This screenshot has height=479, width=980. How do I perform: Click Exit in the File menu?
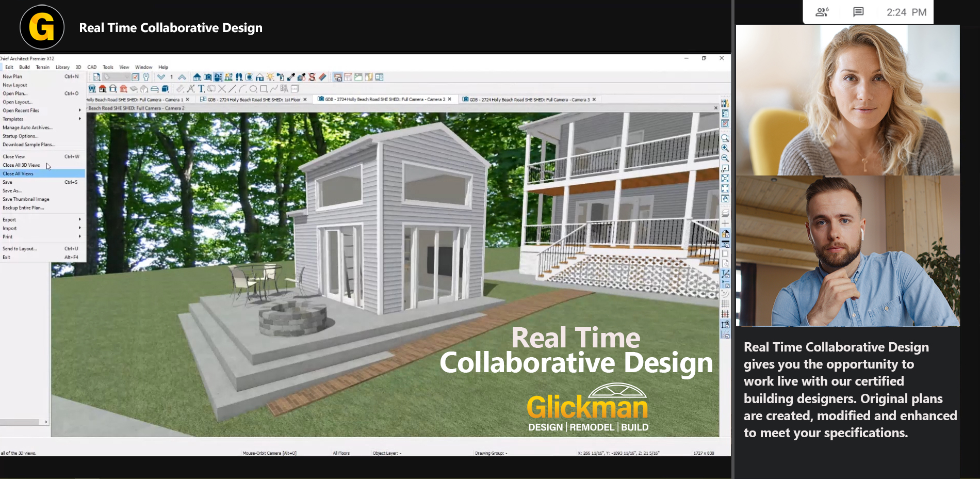pos(42,257)
